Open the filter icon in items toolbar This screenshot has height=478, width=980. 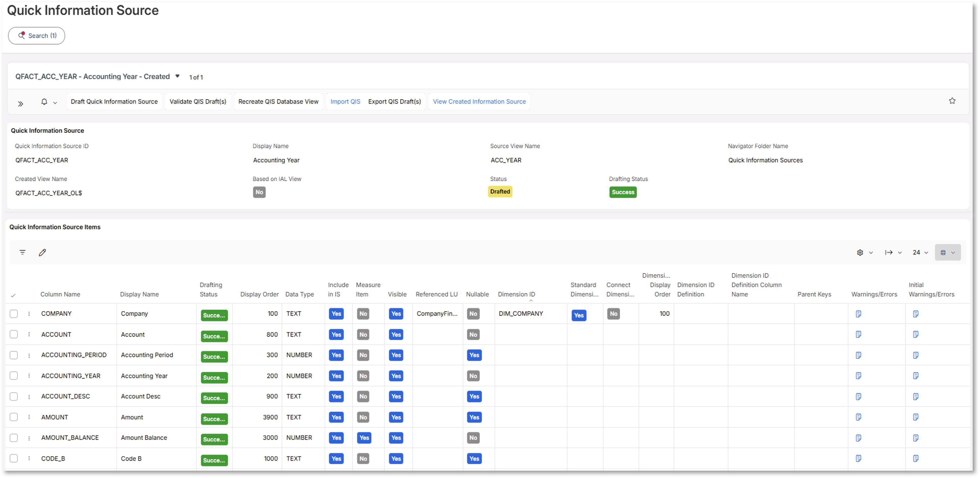click(22, 252)
